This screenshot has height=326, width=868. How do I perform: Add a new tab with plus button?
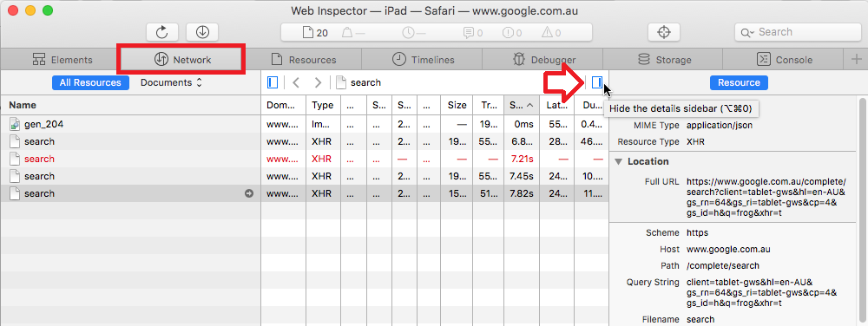pyautogui.click(x=857, y=59)
